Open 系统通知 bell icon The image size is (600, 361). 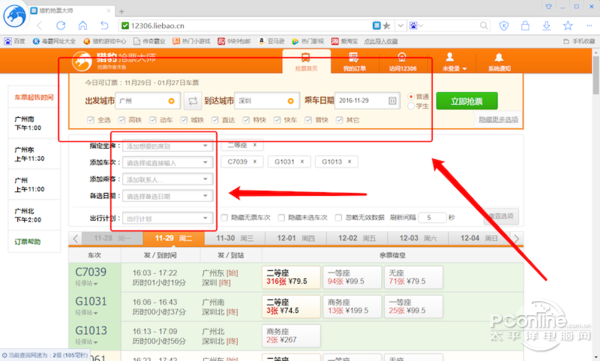pyautogui.click(x=499, y=58)
